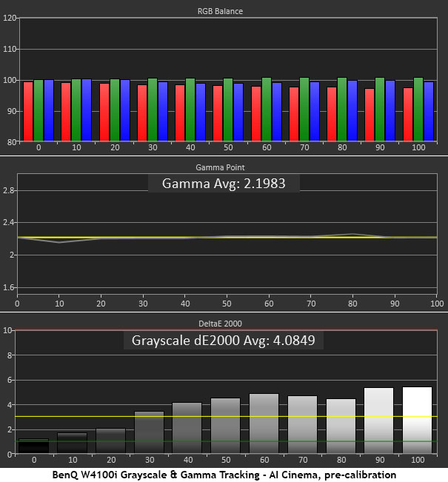Select the green bar at 50 in RGB Balance
This screenshot has height=482, width=448.
pyautogui.click(x=227, y=110)
